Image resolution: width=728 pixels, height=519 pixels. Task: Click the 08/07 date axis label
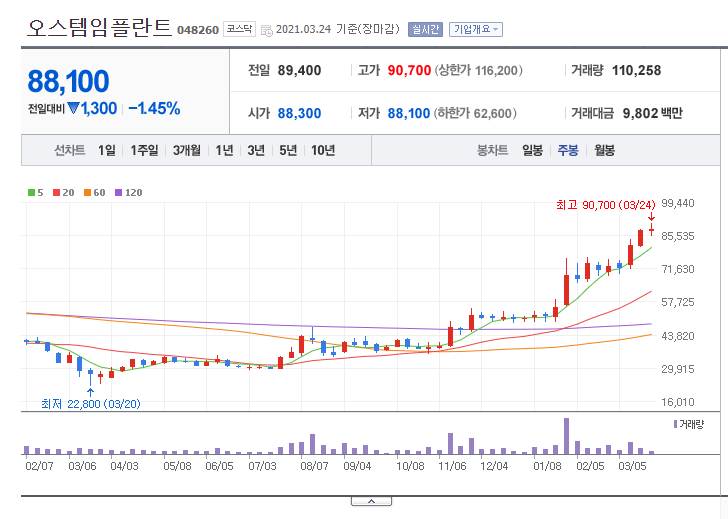[x=314, y=466]
